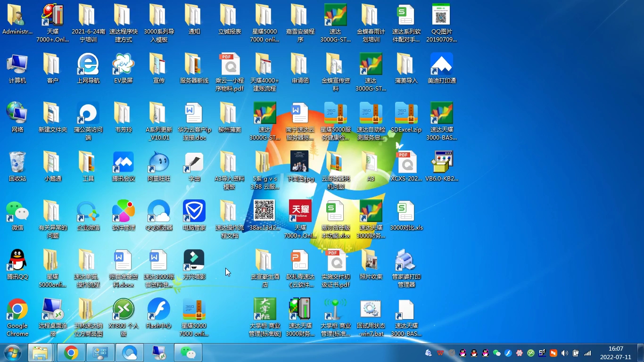Open the 回收站 Recycle Bin
This screenshot has width=644, height=362.
pos(17,167)
